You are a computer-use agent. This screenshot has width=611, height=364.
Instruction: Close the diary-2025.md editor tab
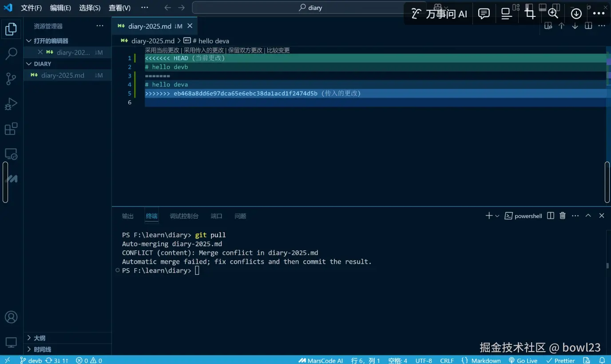tap(190, 26)
